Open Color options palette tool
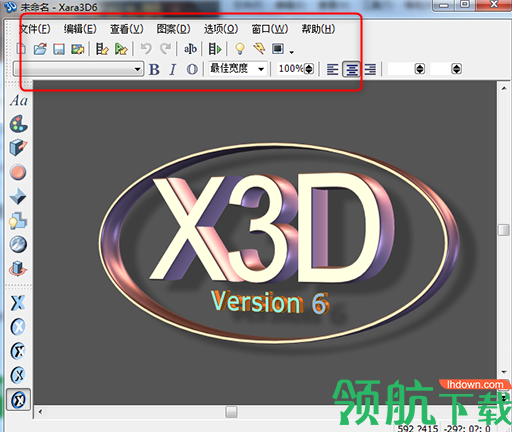 pyautogui.click(x=18, y=124)
